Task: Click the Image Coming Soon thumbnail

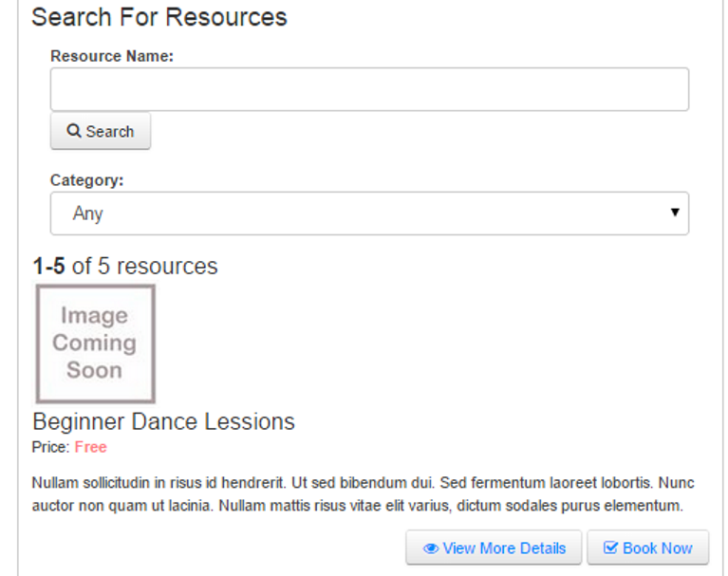Action: tap(96, 344)
